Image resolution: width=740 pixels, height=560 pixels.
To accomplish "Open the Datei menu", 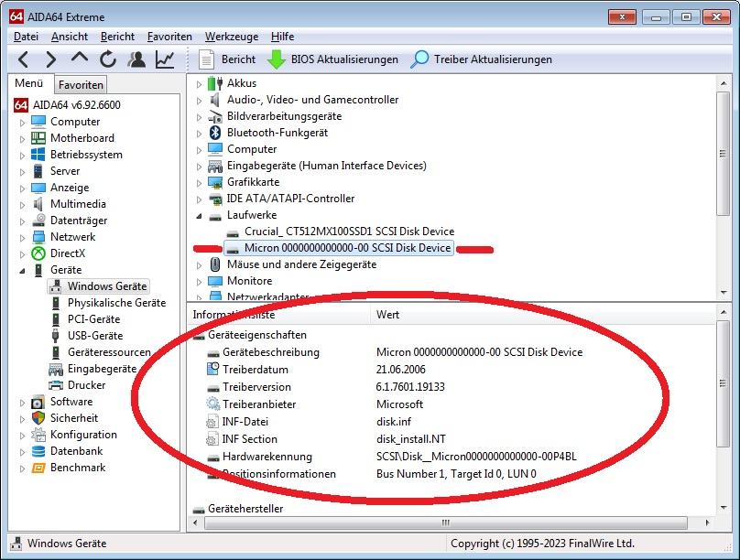I will tap(26, 37).
